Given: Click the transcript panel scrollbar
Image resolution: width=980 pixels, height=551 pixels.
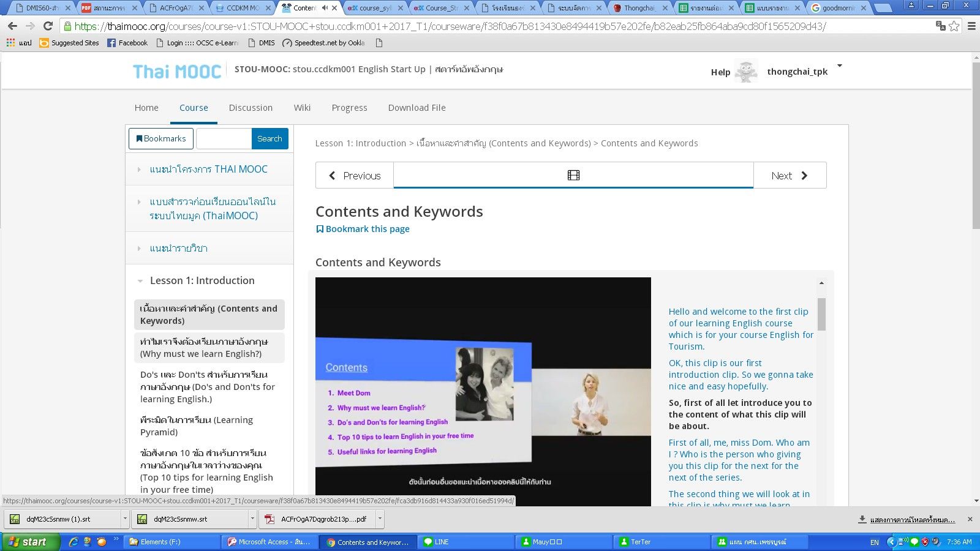Looking at the screenshot, I should pyautogui.click(x=821, y=314).
